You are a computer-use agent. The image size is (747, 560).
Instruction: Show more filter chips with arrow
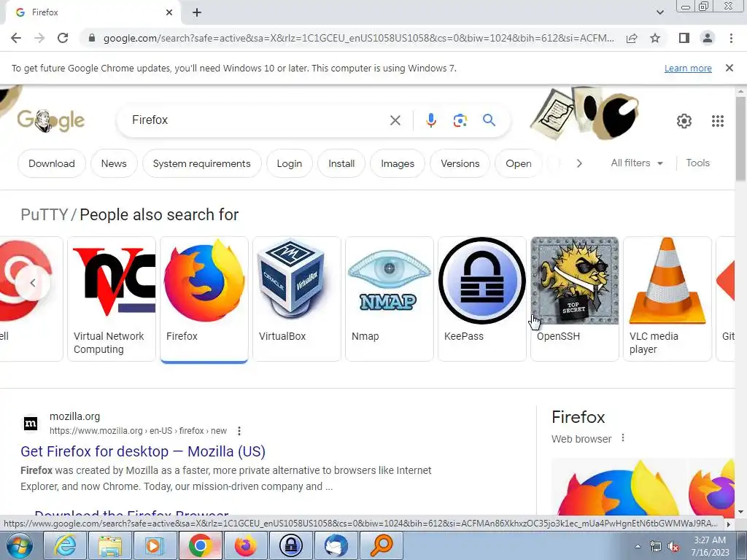[578, 163]
